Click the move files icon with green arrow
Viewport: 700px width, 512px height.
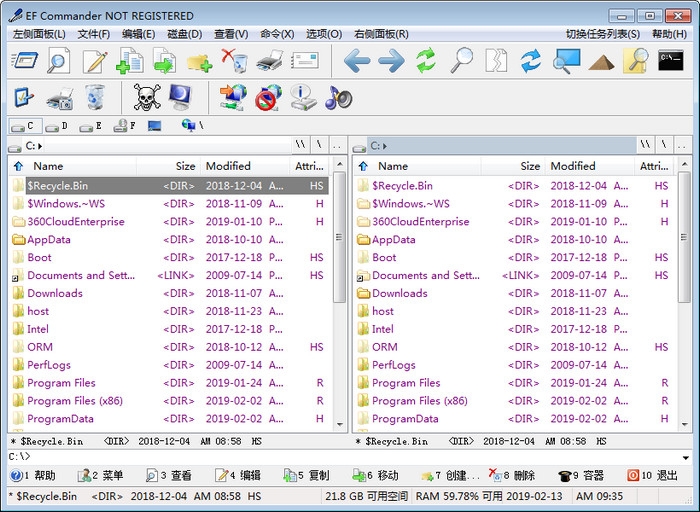[164, 60]
